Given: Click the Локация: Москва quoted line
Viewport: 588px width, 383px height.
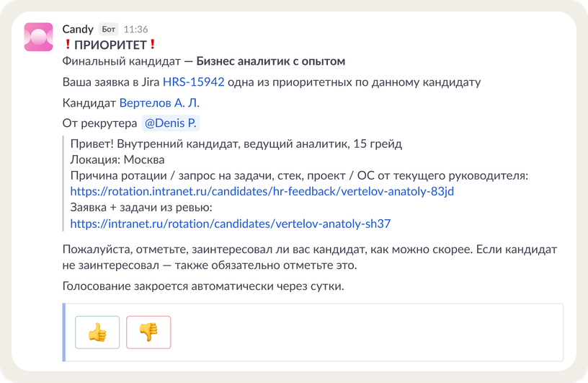Looking at the screenshot, I should [118, 159].
